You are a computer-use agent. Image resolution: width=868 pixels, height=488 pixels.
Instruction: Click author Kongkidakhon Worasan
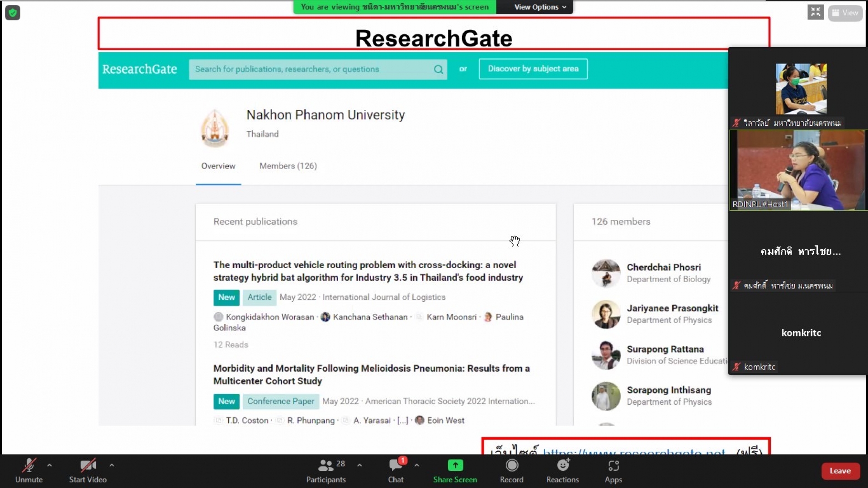point(270,317)
